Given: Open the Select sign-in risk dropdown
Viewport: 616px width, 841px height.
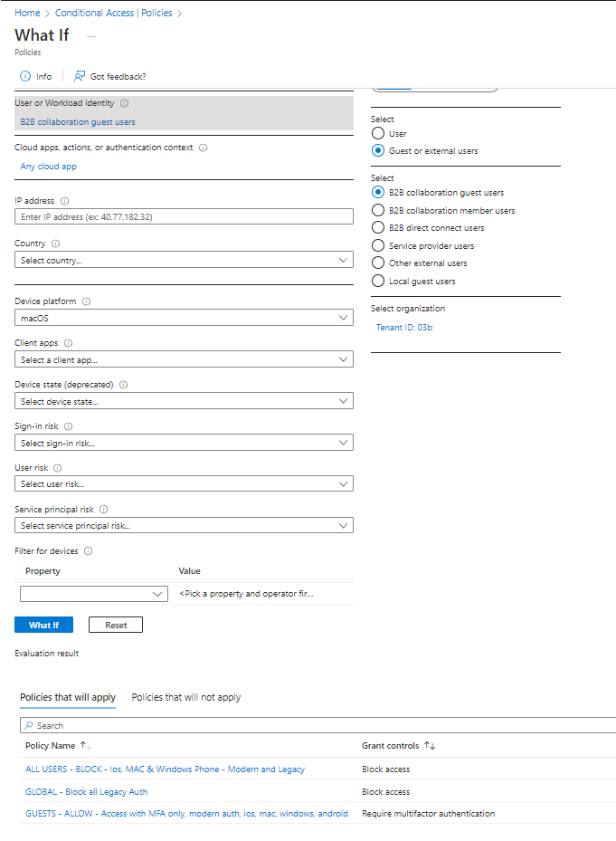Looking at the screenshot, I should pyautogui.click(x=184, y=443).
